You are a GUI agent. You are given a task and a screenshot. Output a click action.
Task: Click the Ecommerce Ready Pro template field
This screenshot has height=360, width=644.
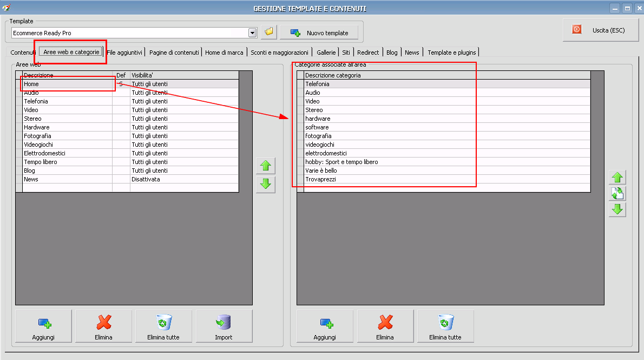pos(130,33)
